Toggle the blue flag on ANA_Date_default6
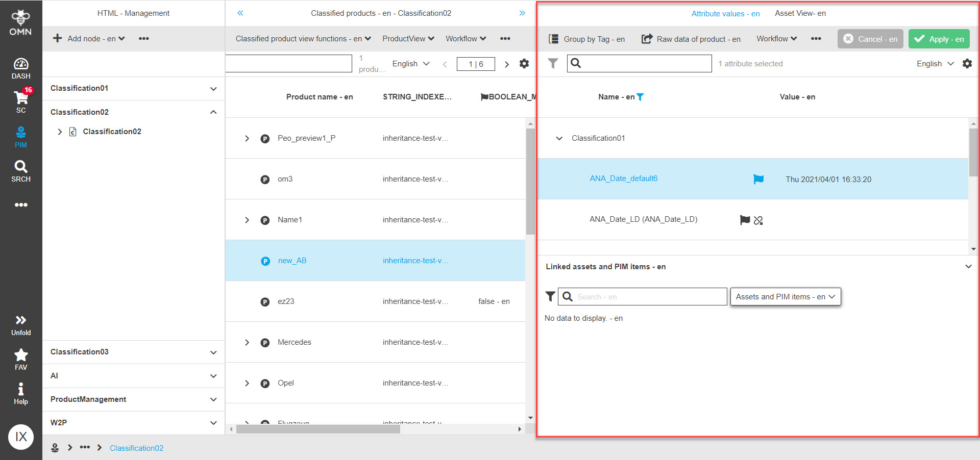The image size is (980, 460). click(758, 179)
